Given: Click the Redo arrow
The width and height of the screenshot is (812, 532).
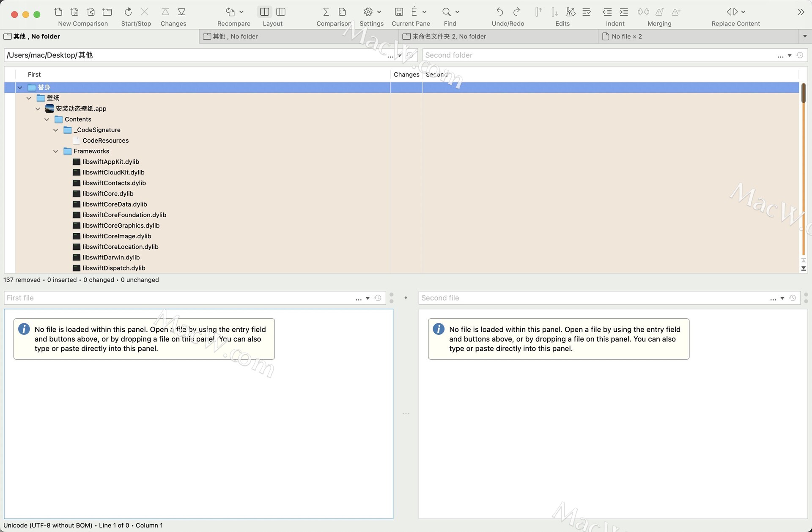Looking at the screenshot, I should click(516, 12).
